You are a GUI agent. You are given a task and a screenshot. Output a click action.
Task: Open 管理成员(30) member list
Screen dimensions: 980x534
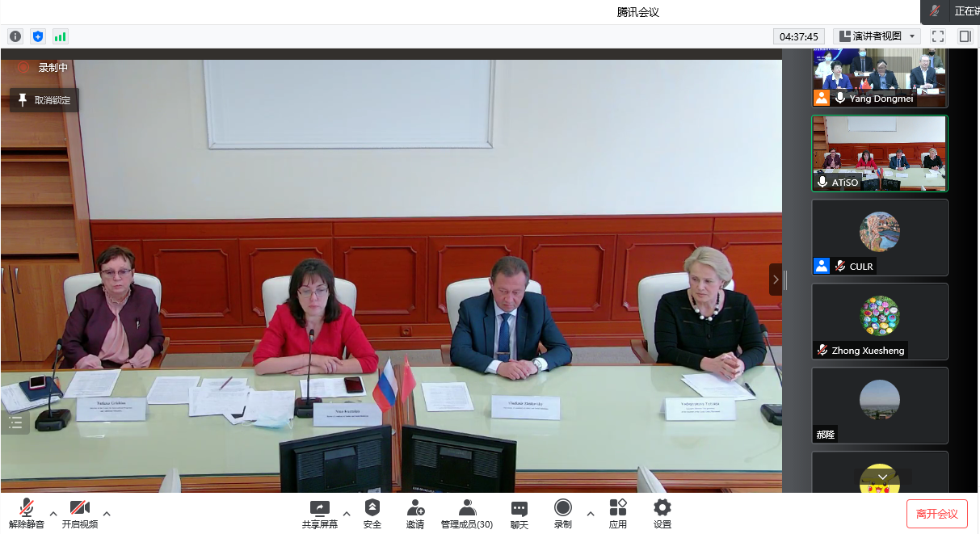click(466, 514)
